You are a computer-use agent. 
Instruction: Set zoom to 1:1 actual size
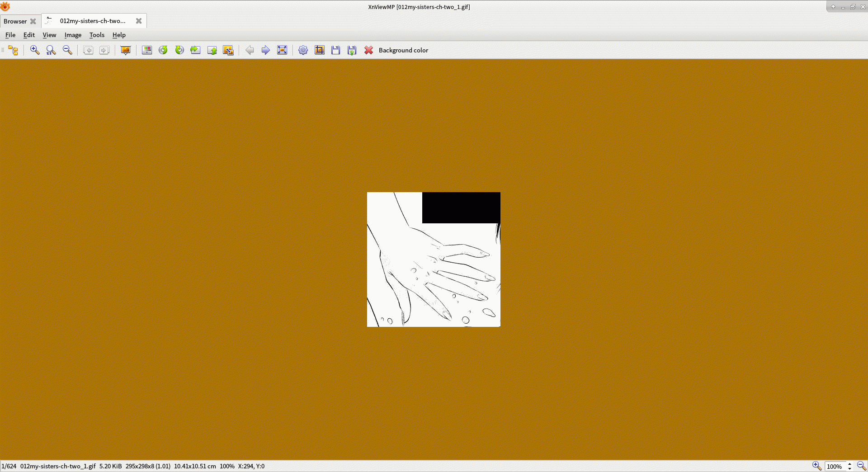(51, 50)
